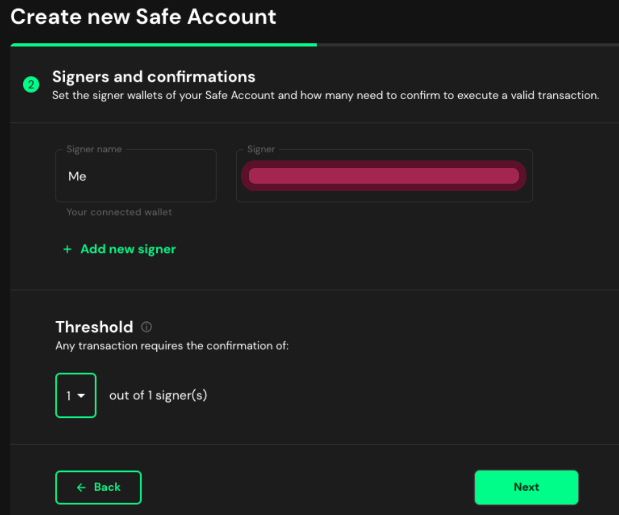The width and height of the screenshot is (619, 515).
Task: Click the left arrow icon in Back button
Action: 81,487
